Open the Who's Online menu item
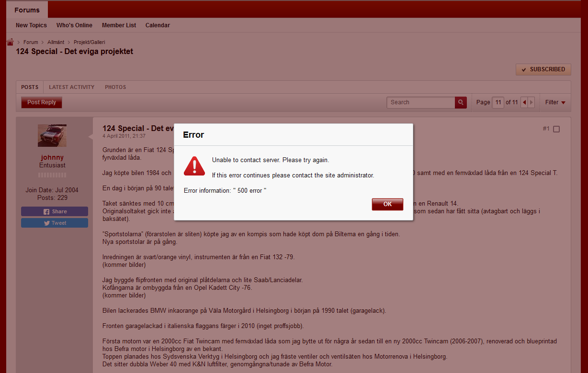Screen dimensions: 588x373 [x=74, y=25]
